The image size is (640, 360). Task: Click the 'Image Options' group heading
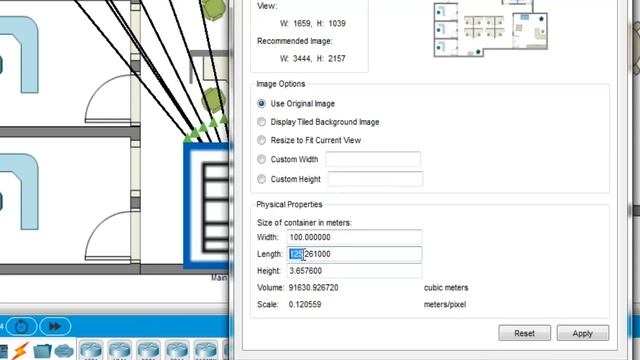point(281,84)
